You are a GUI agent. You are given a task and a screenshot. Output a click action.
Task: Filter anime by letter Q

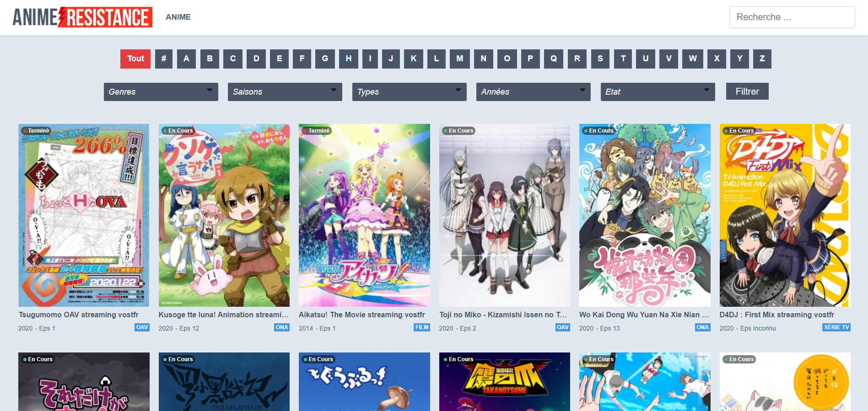pyautogui.click(x=554, y=59)
